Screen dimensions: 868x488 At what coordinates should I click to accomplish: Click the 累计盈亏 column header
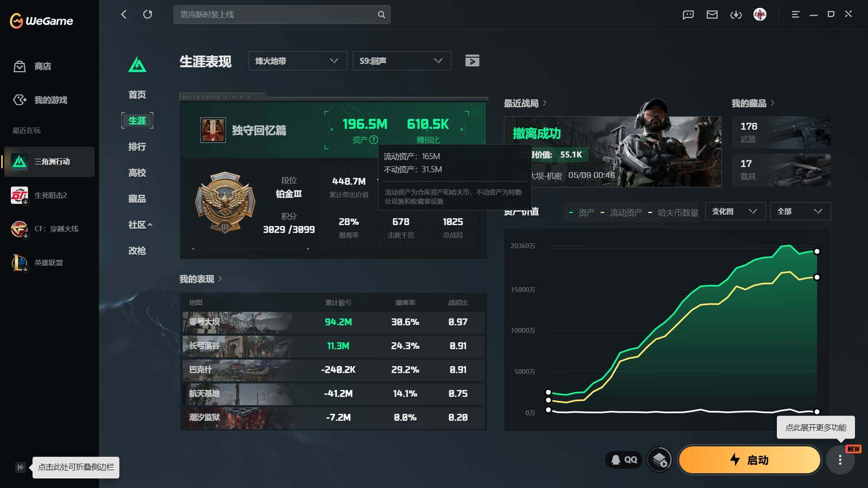coord(339,302)
